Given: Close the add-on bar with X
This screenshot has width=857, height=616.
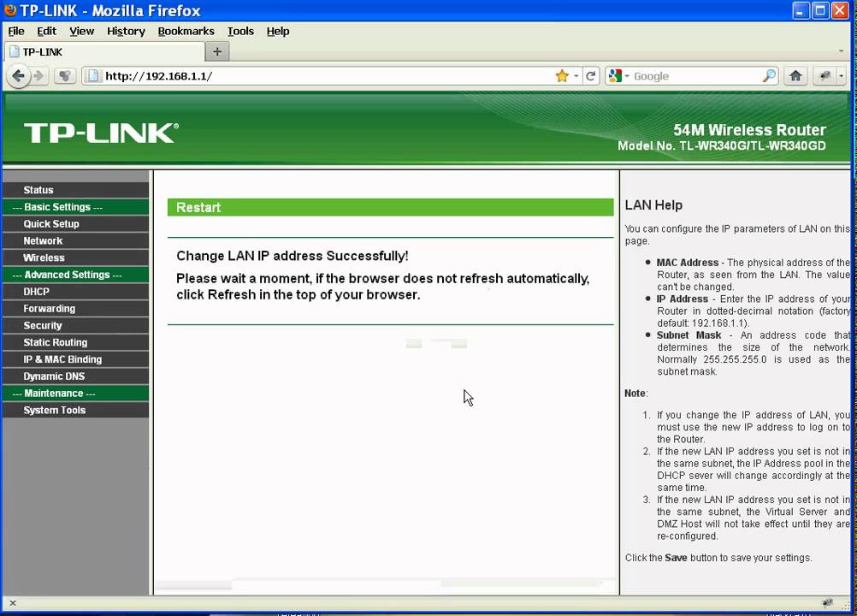Looking at the screenshot, I should pyautogui.click(x=13, y=603).
